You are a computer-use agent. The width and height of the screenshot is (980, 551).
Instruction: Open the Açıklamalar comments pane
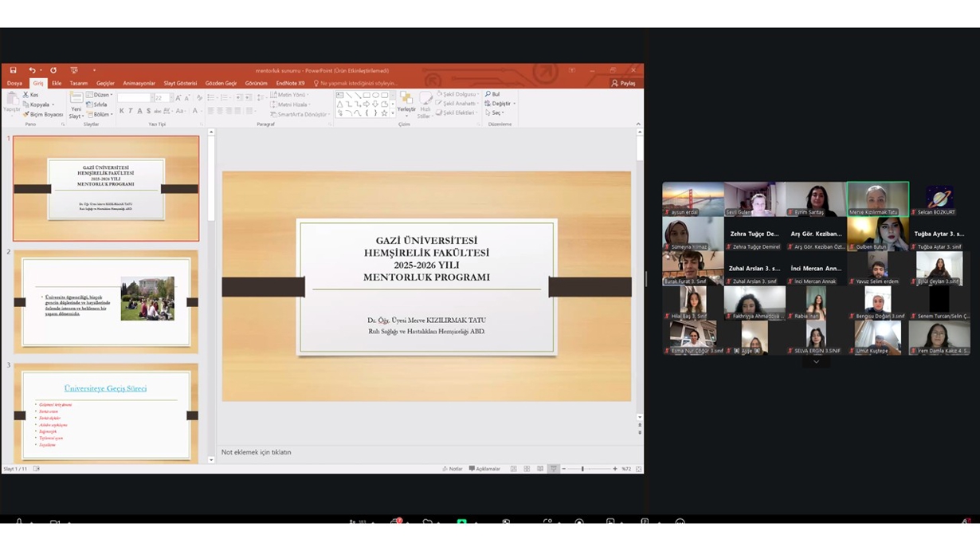pyautogui.click(x=485, y=469)
